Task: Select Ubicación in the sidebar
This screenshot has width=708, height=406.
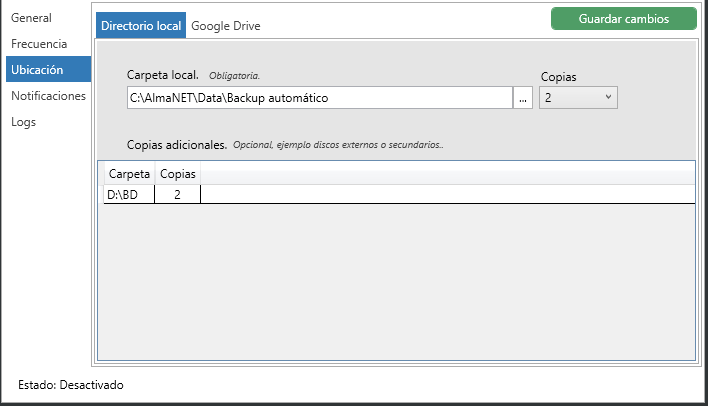Action: [37, 70]
